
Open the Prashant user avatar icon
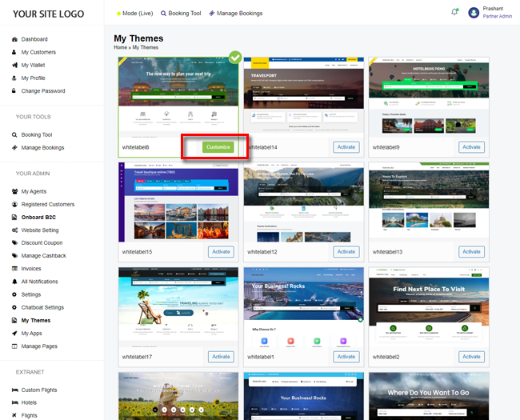coord(474,13)
